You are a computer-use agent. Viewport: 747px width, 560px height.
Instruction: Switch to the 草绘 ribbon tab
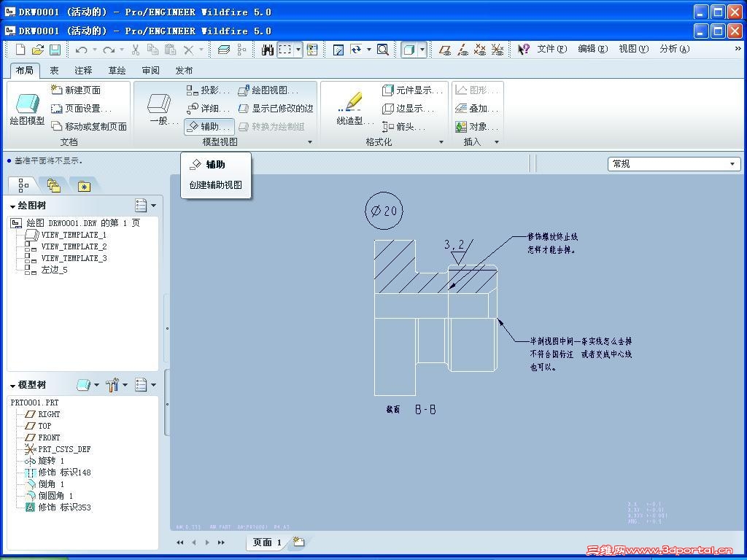pos(117,71)
